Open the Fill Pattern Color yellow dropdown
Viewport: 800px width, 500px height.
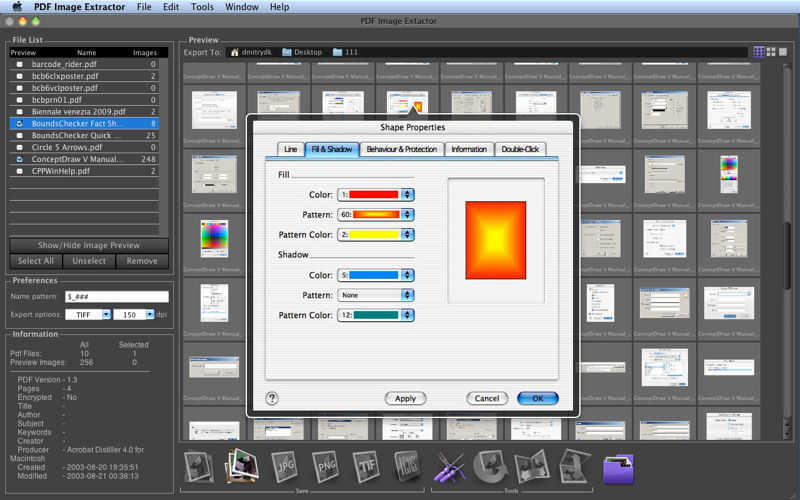coord(376,235)
